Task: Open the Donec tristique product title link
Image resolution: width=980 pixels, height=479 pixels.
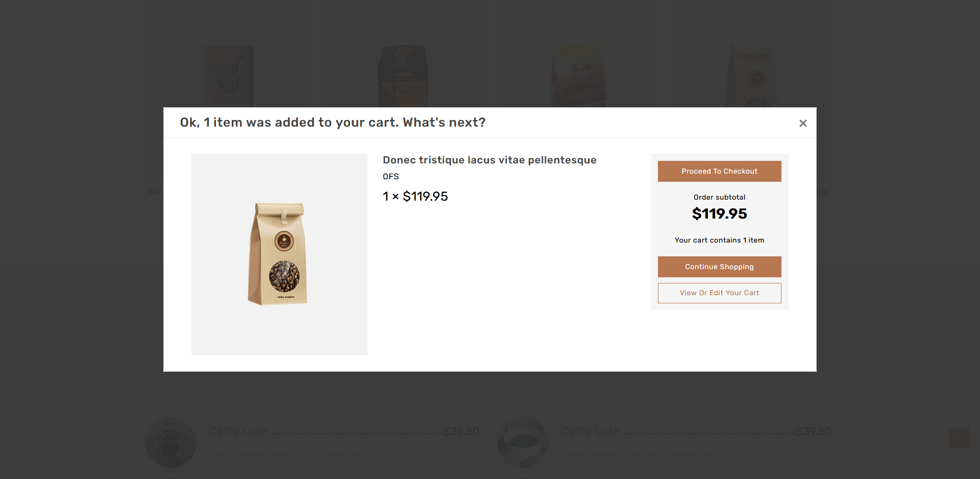Action: [489, 160]
